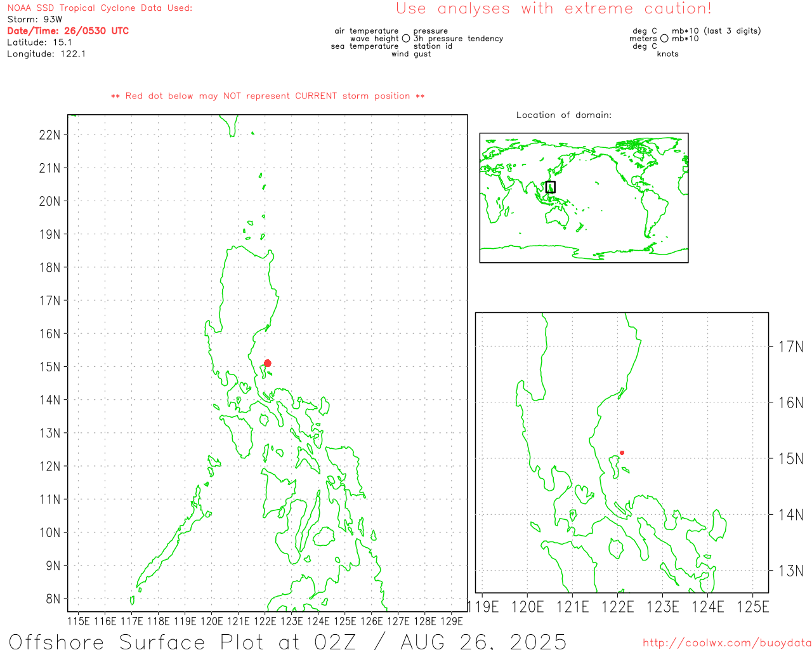Select the world map domain thumbnail
Viewport: 812px width, 650px height.
[584, 197]
